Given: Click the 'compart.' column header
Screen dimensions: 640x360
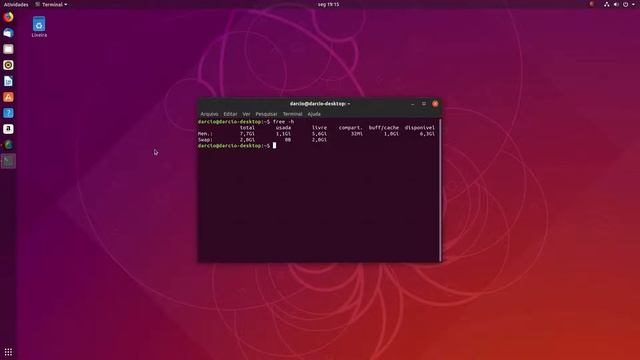Looking at the screenshot, I should pyautogui.click(x=351, y=128).
